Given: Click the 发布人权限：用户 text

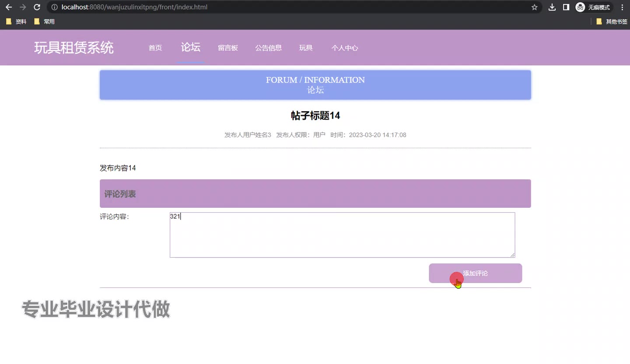Looking at the screenshot, I should click(301, 135).
